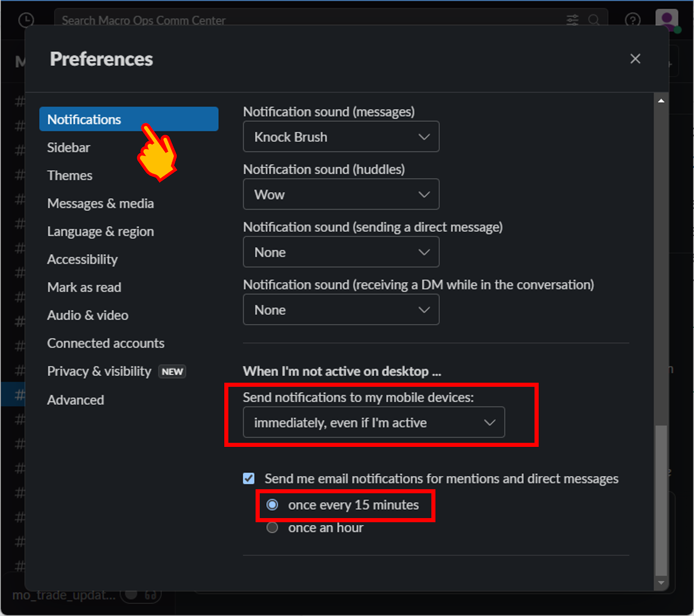Open the user profile avatar

coord(667,20)
